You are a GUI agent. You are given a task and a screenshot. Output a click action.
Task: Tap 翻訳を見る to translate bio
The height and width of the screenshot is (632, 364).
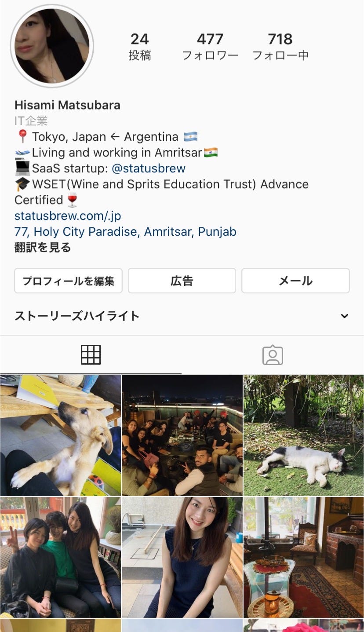[x=43, y=248]
